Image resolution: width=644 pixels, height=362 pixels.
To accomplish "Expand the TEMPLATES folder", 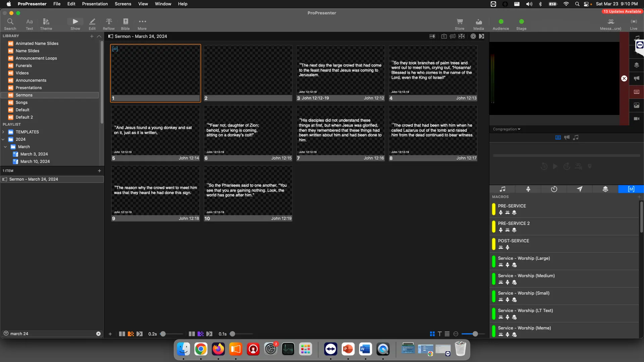I will (3, 132).
